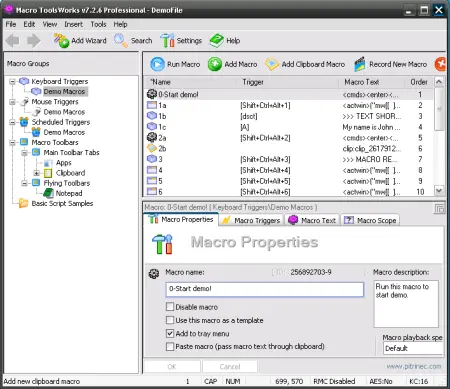450x389 pixels.
Task: Click the text icon of macro 1b
Action: pyautogui.click(x=152, y=116)
